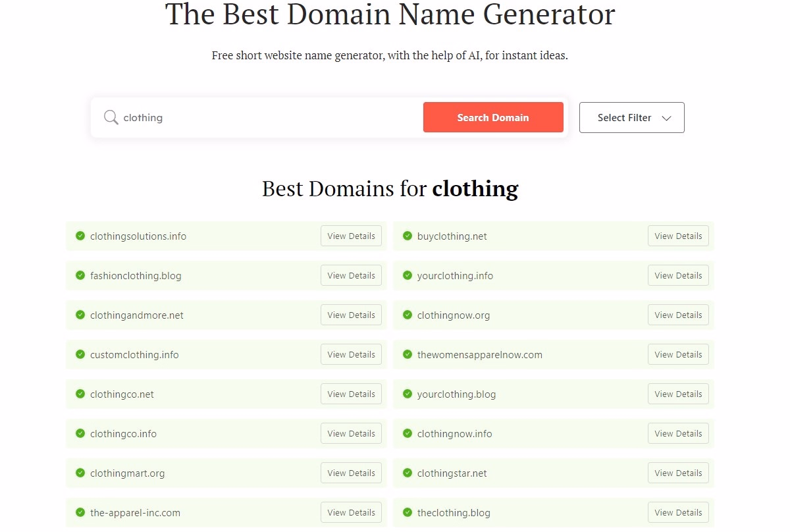Click View Details beside yourclothing.blog
This screenshot has height=532, width=790.
pos(678,394)
